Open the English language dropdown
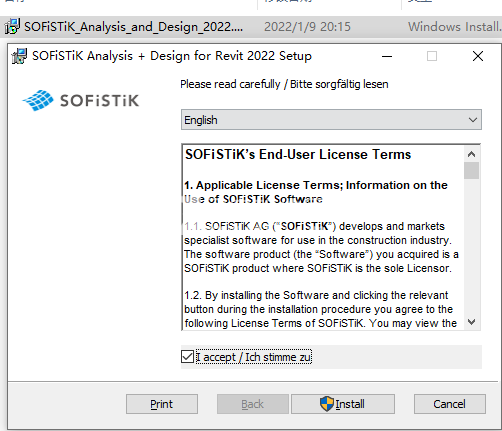 331,120
